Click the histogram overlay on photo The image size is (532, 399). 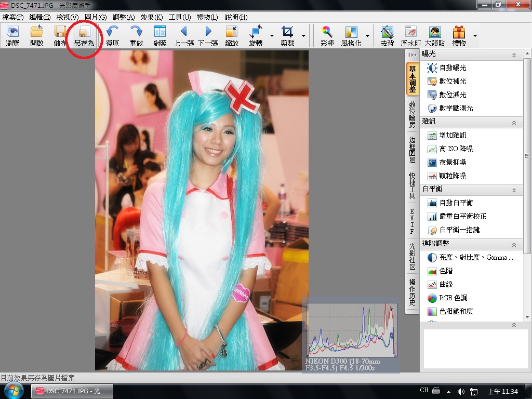(351, 330)
